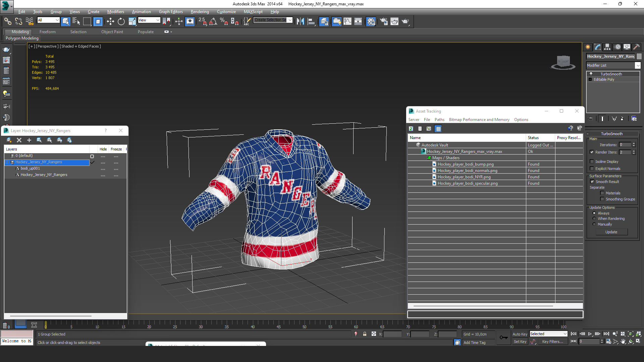Open Bitmap Performance and Memory menu
The width and height of the screenshot is (644, 362).
tap(479, 120)
